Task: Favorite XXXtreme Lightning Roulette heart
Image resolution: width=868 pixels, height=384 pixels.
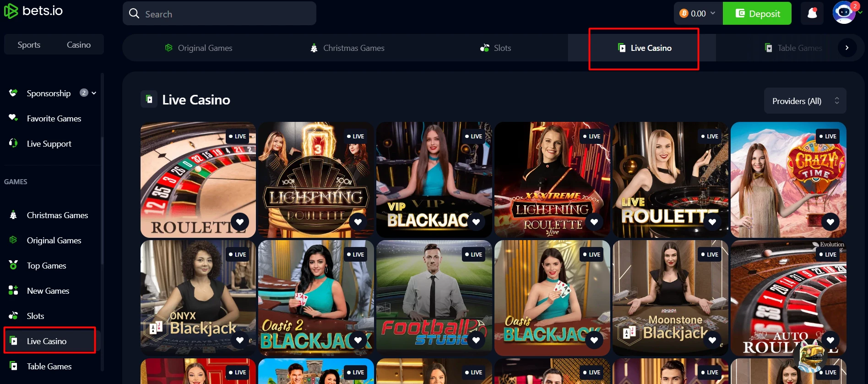Action: tap(594, 222)
